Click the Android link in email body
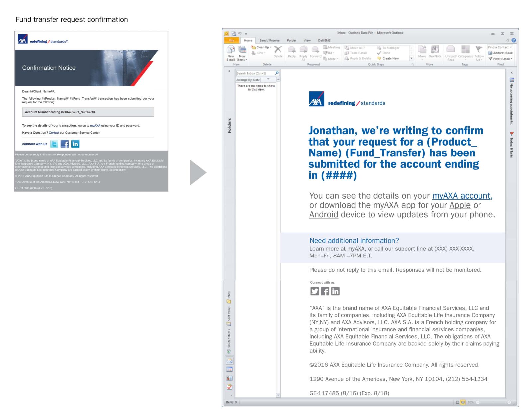The height and width of the screenshot is (411, 532). [x=323, y=215]
